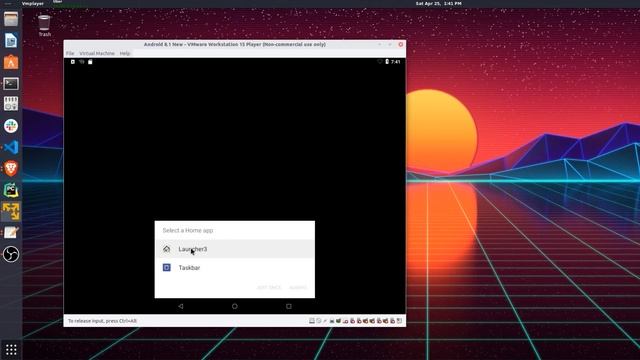The width and height of the screenshot is (640, 360).
Task: Open the Vmplayer app menu in top bar
Action: pyautogui.click(x=33, y=3)
